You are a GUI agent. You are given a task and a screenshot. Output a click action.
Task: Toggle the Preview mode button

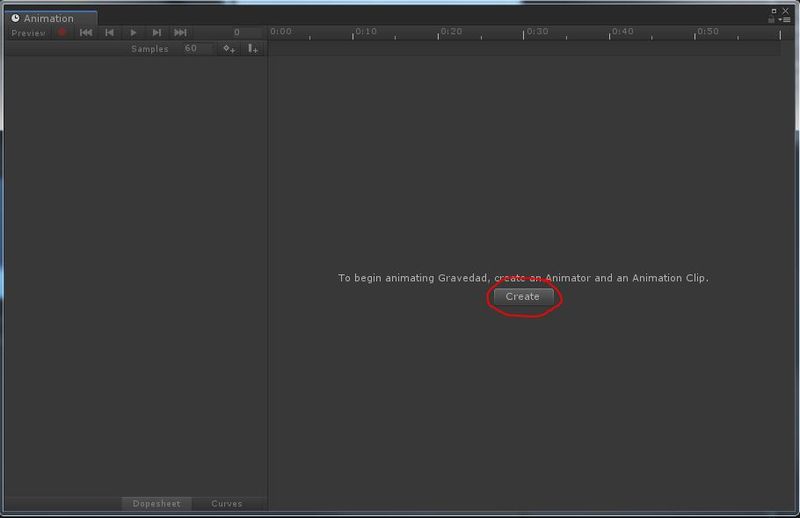[29, 33]
